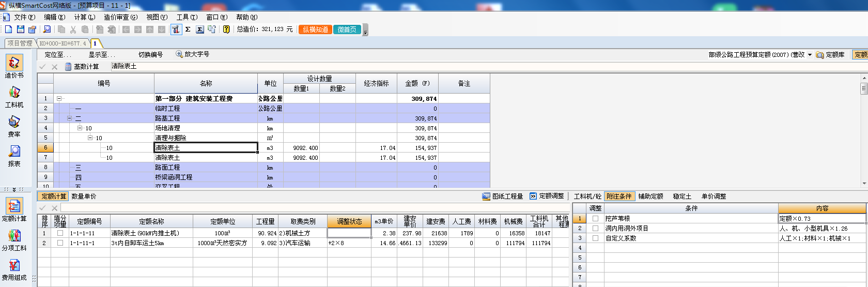Collapse the 场地清理 tree node
This screenshot has height=287, width=868.
point(80,128)
